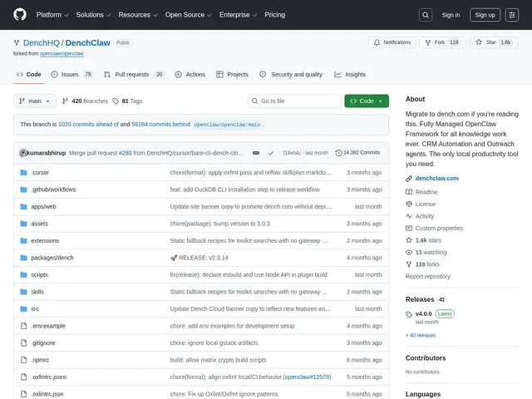The image size is (532, 399).
Task: Expand the main branch selector
Action: coord(35,101)
